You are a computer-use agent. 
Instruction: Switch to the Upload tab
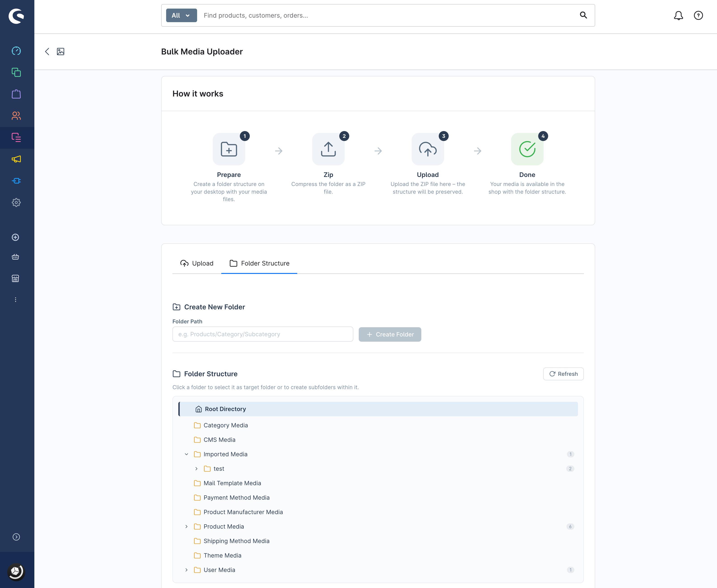197,263
